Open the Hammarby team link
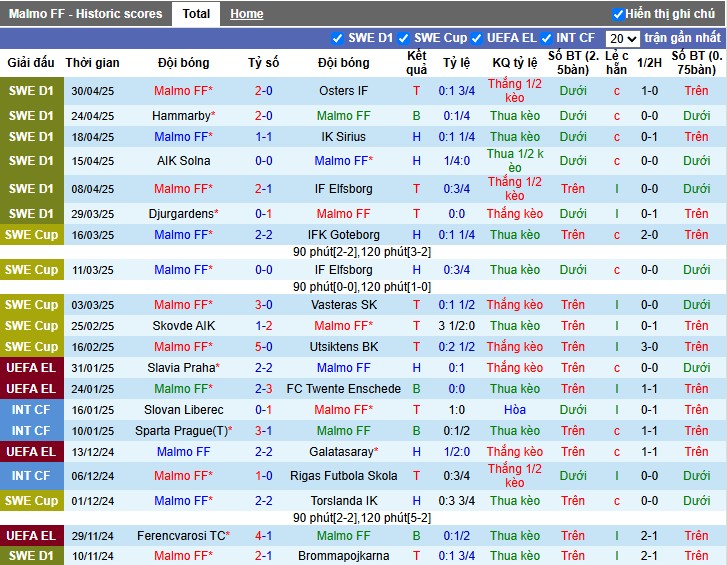The image size is (727, 565). click(x=181, y=116)
